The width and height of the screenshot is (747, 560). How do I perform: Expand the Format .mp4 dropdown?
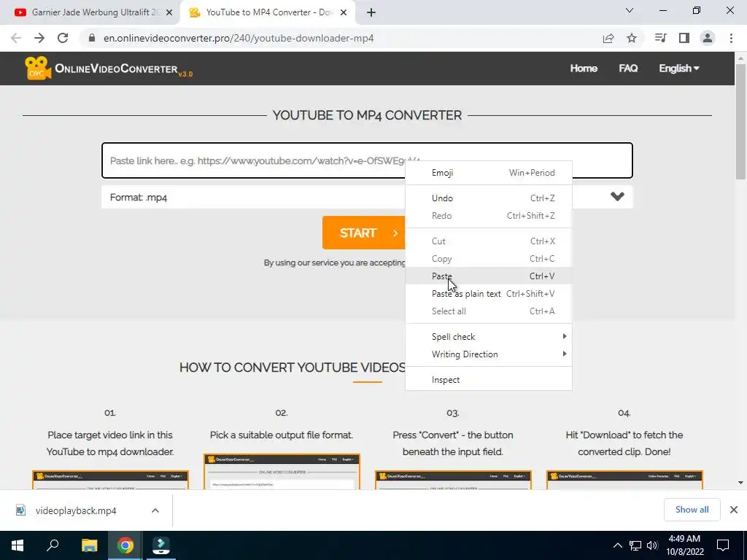tap(367, 197)
